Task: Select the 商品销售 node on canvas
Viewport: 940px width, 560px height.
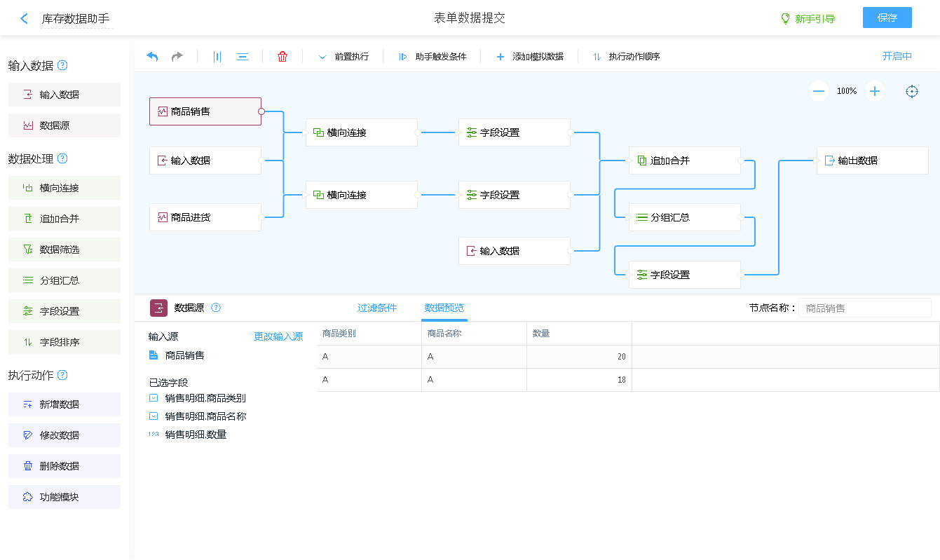Action: tap(205, 111)
